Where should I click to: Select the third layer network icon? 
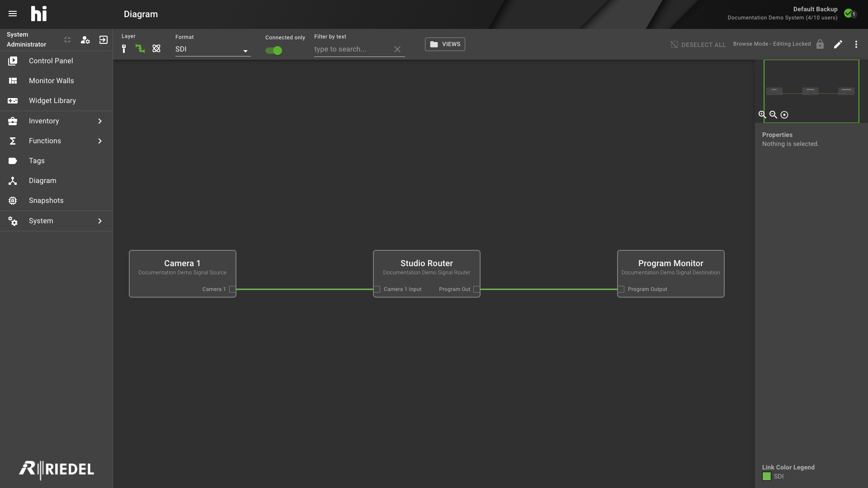(x=156, y=48)
